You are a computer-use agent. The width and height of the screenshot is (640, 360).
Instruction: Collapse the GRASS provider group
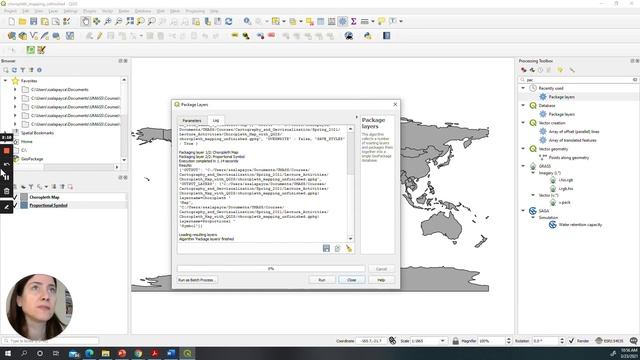[x=523, y=166]
